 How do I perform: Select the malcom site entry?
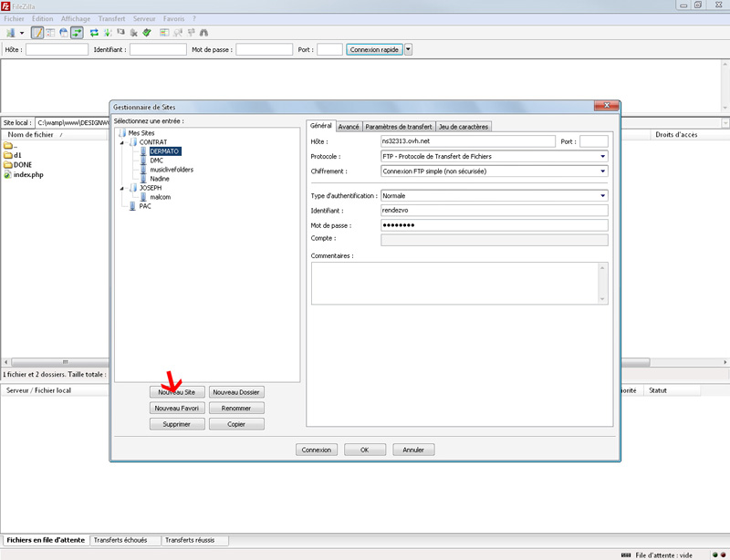161,197
